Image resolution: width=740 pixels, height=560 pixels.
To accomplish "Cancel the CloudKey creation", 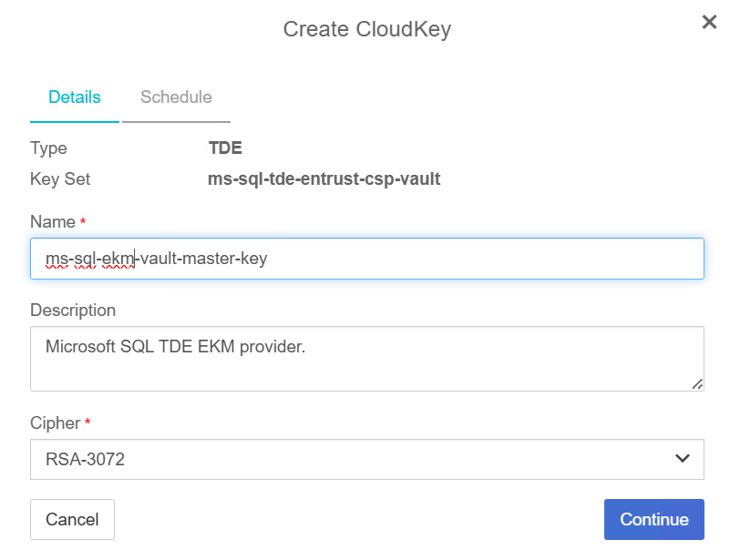I will tap(72, 519).
